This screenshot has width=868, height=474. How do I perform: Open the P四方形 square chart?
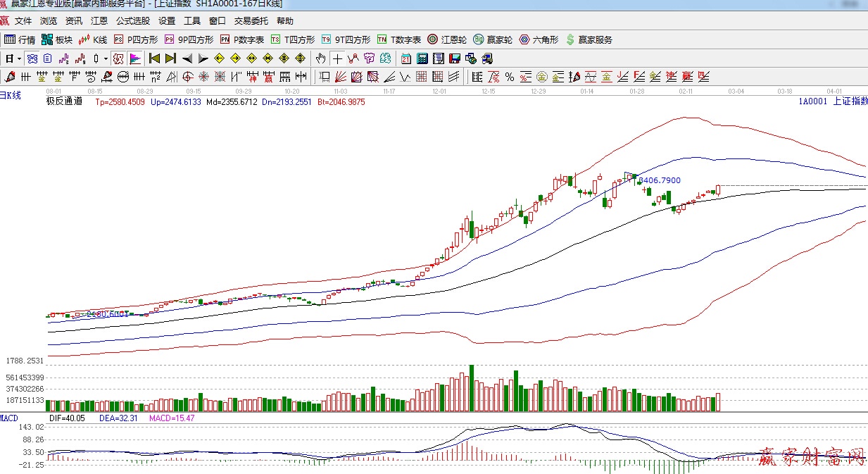pyautogui.click(x=136, y=39)
